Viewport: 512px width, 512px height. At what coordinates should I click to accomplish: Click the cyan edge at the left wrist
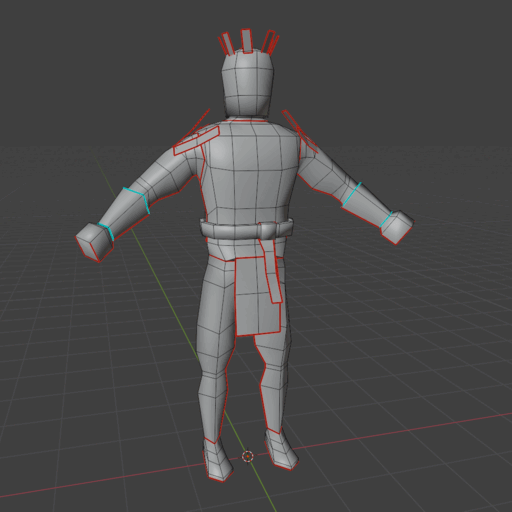106,231
